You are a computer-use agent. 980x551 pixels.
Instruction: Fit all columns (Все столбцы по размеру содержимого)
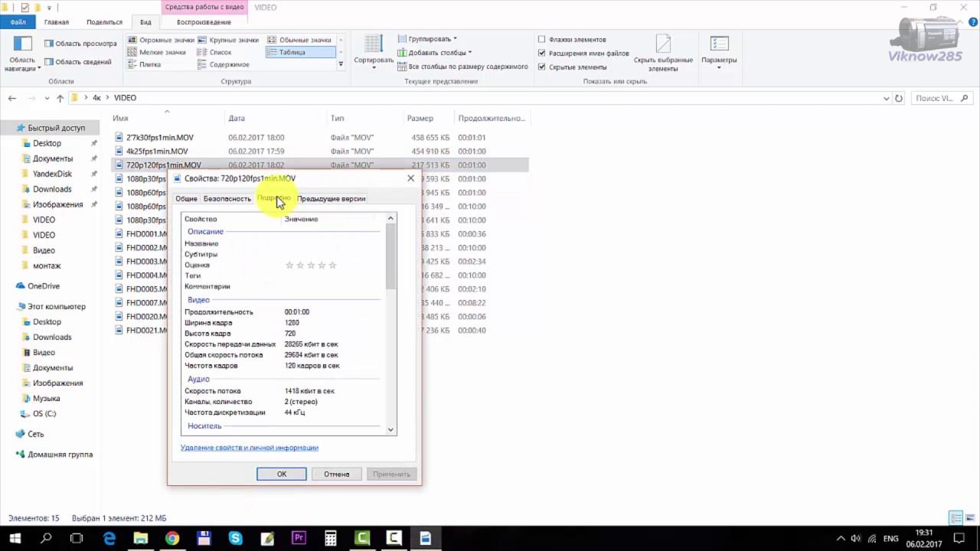point(462,67)
